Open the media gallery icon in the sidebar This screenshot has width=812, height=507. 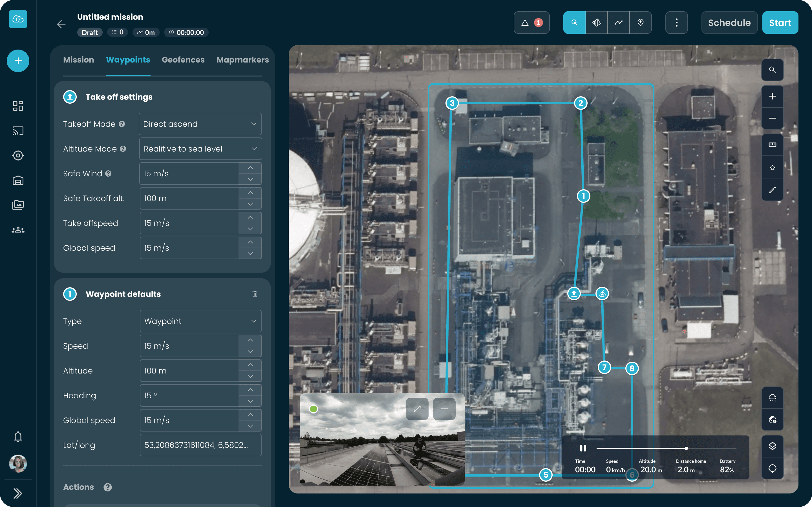click(17, 204)
